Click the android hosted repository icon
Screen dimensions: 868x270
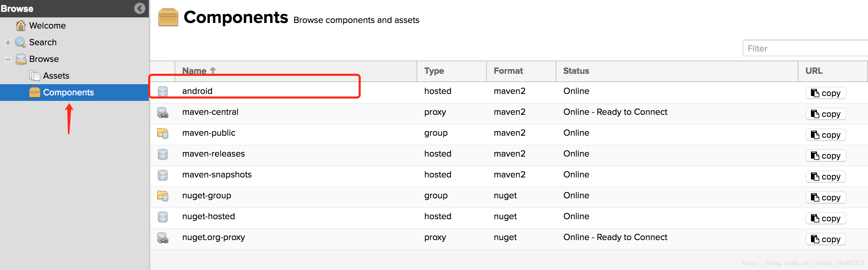163,91
